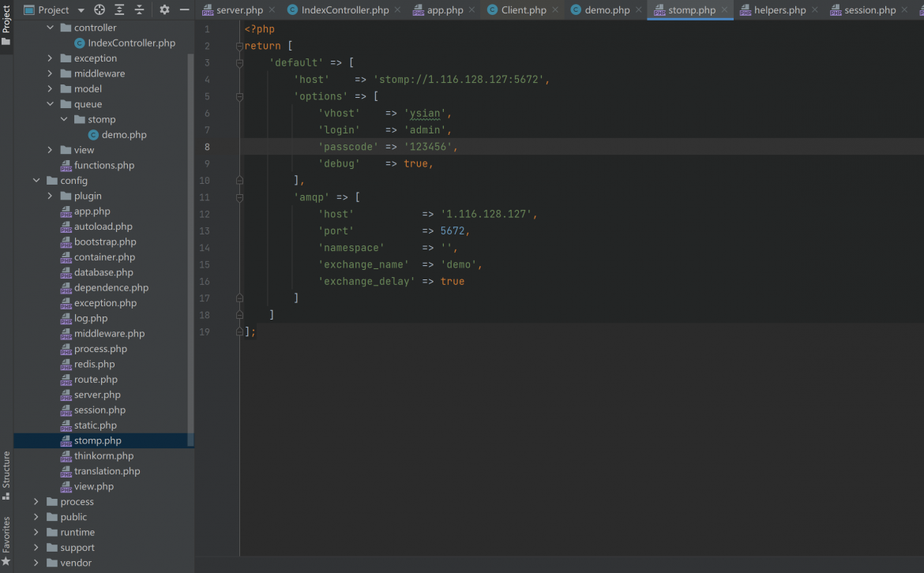
Task: Expand the vendor folder
Action: click(36, 563)
